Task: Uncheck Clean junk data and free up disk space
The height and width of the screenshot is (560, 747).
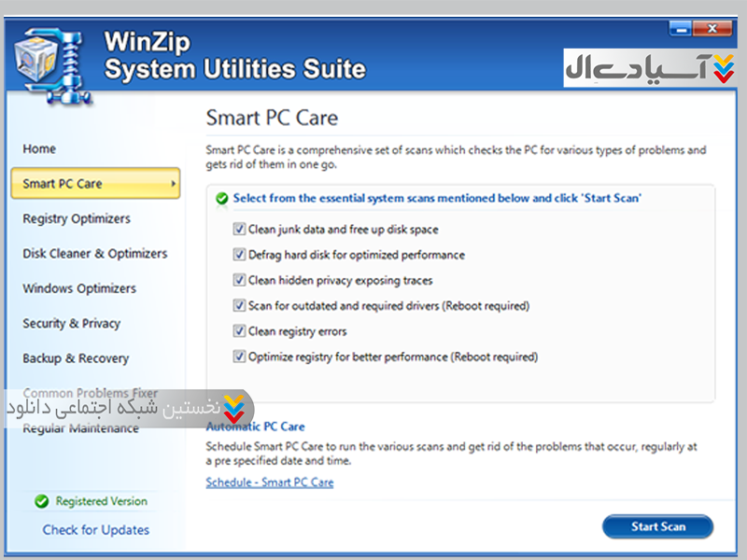Action: 239,230
